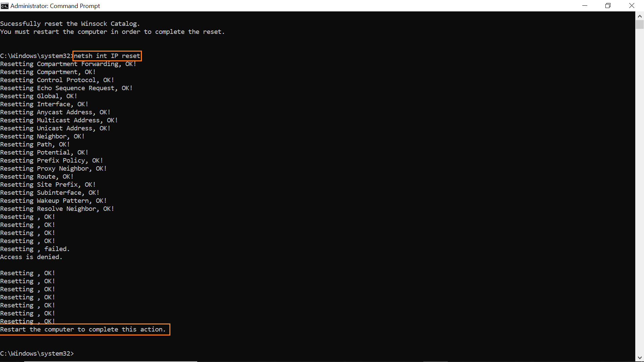Click the scrollbar up arrow
Viewport: 644px width, 362px height.
click(x=640, y=16)
